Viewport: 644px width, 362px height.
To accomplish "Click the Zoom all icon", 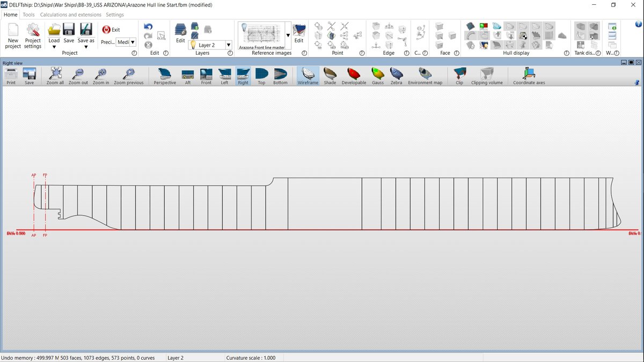I will (55, 76).
